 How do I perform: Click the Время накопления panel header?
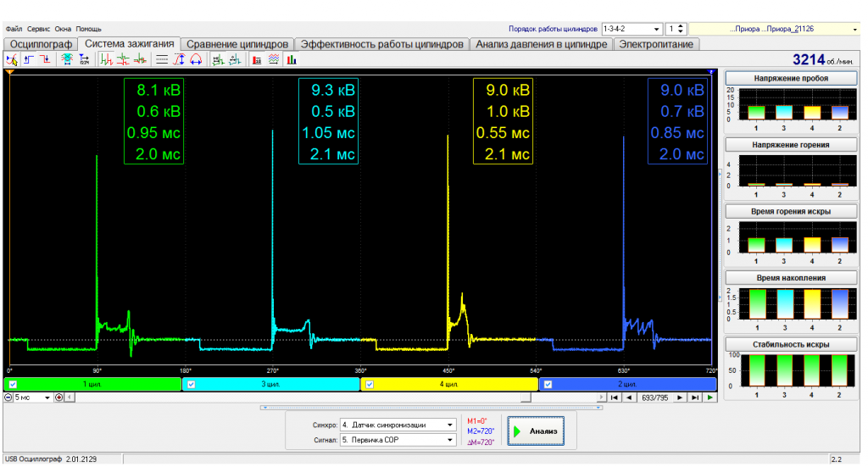[x=791, y=278]
